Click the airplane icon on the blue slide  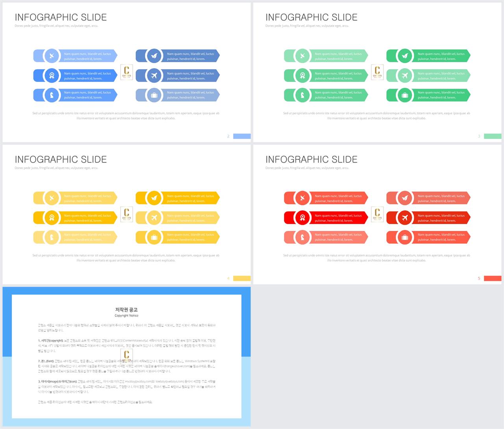click(154, 75)
